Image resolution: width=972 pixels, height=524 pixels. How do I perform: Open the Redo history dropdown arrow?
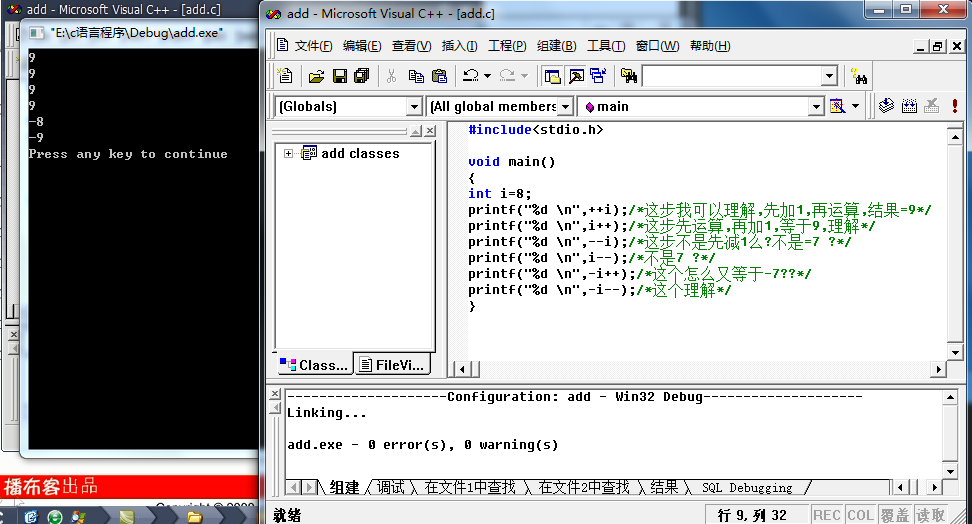524,76
